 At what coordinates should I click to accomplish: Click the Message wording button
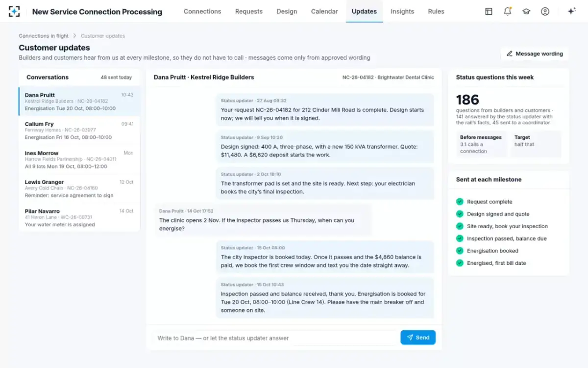(x=535, y=54)
